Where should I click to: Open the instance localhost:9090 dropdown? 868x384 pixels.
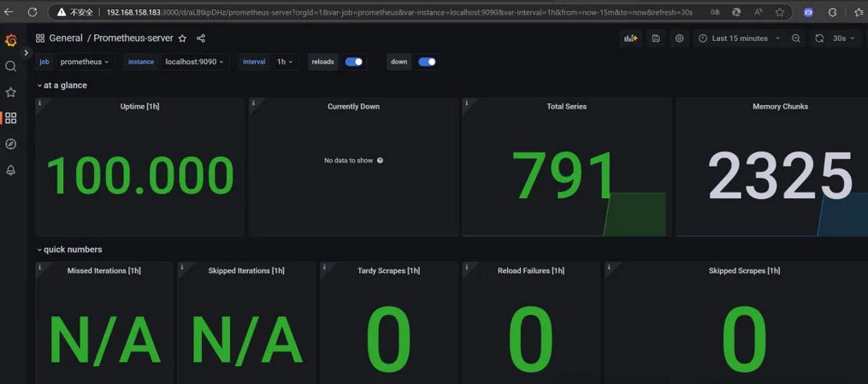[194, 62]
